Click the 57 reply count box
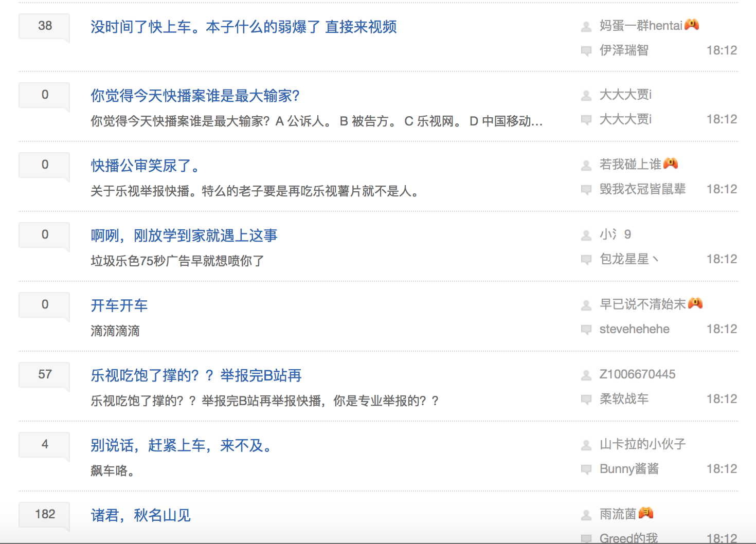Image resolution: width=756 pixels, height=544 pixels. tap(45, 374)
